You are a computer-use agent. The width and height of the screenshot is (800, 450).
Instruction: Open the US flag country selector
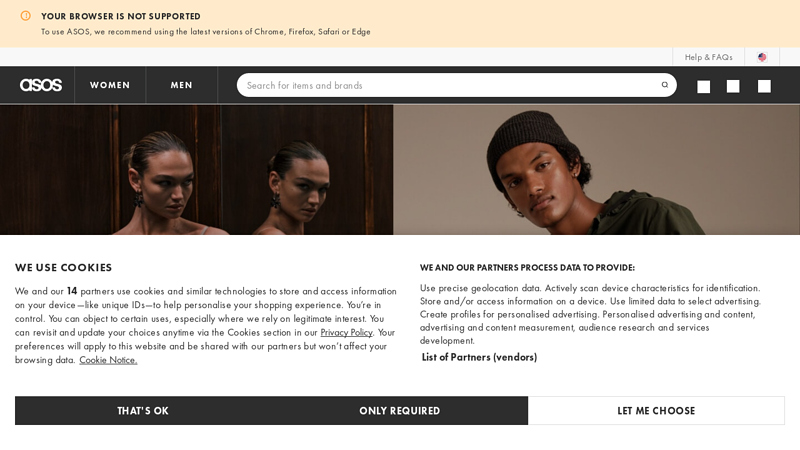762,57
